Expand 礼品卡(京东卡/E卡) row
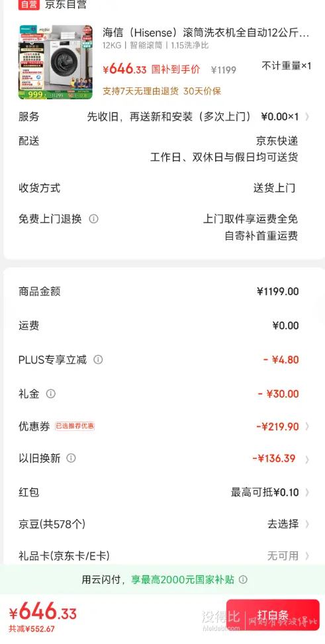The width and height of the screenshot is (325, 644). pos(164,556)
